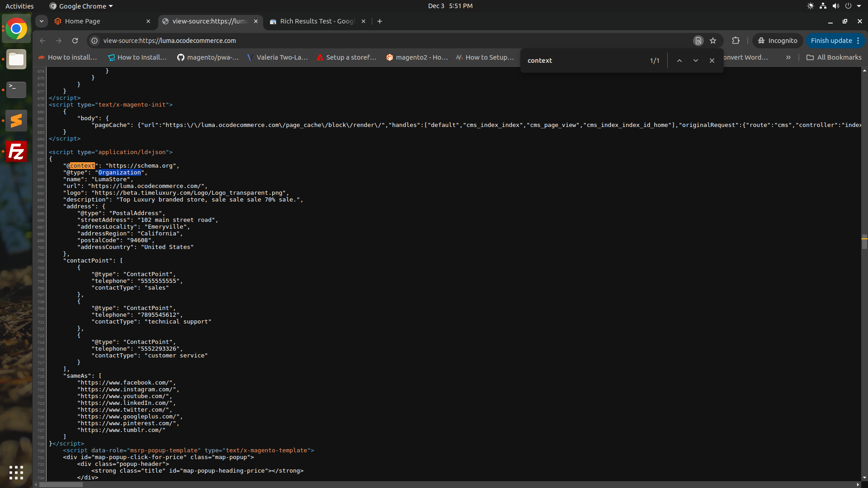Image resolution: width=868 pixels, height=488 pixels.
Task: Expand the hidden bookmarks chevron
Action: point(788,57)
